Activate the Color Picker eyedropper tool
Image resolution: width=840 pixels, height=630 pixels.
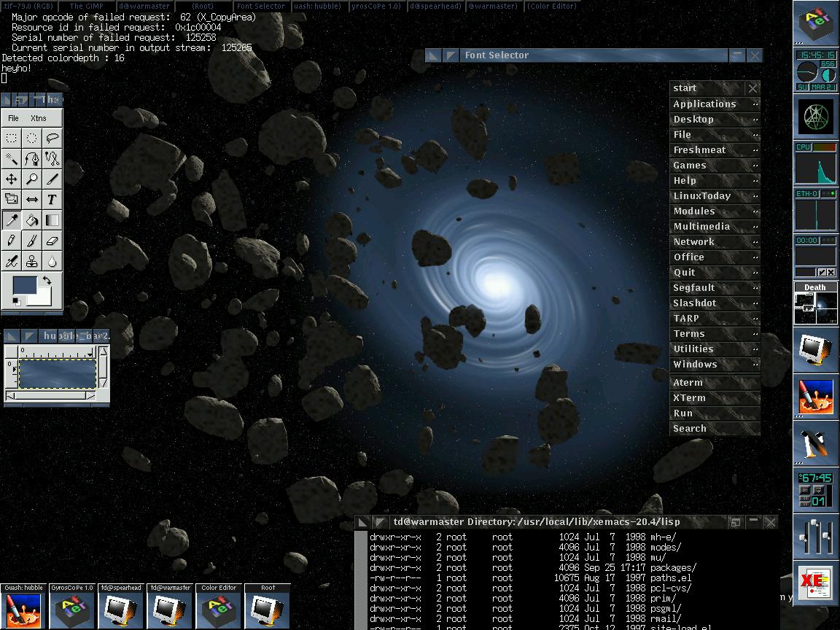12,219
